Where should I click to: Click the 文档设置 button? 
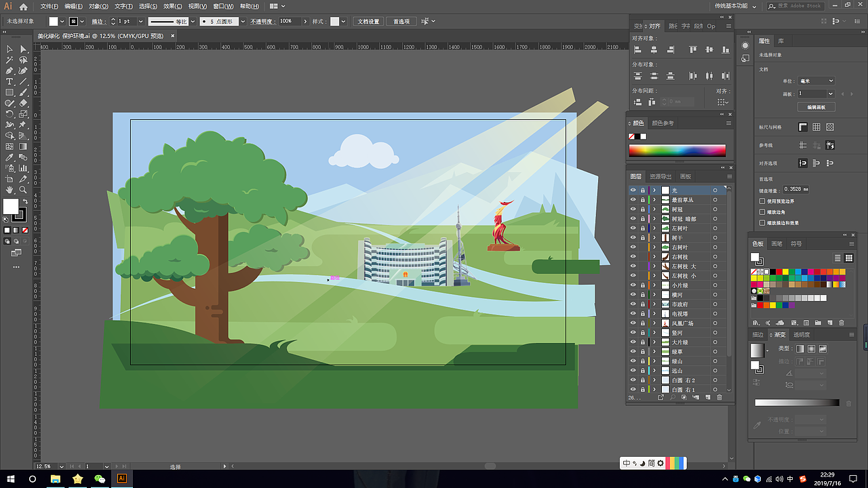tap(369, 22)
